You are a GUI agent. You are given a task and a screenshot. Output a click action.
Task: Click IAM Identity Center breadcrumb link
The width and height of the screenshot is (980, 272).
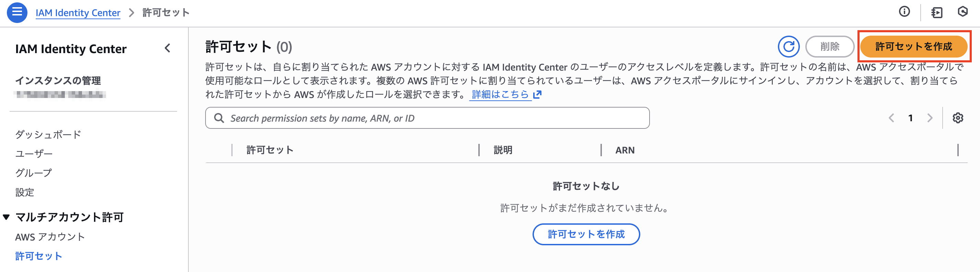(x=78, y=13)
